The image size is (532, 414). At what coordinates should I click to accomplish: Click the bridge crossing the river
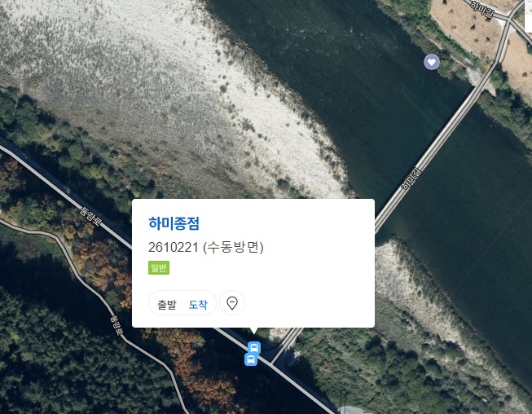point(441,138)
